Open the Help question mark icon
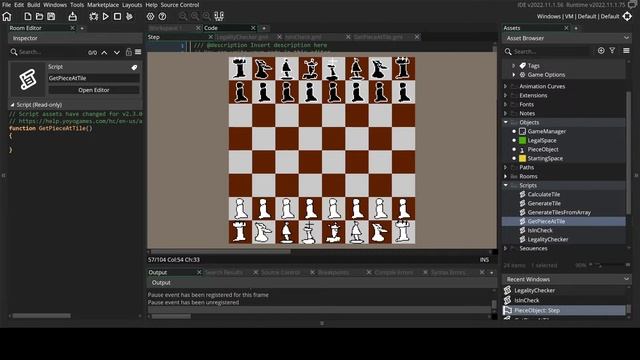 162,16
